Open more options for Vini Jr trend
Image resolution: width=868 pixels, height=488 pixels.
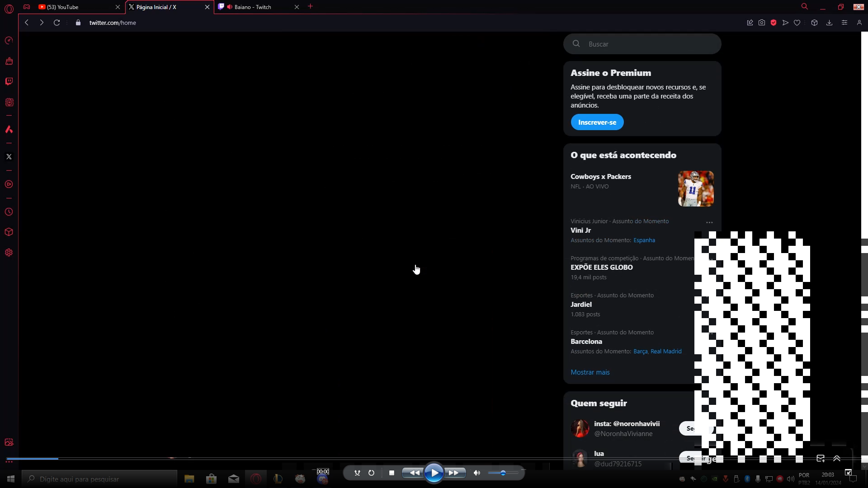click(709, 222)
